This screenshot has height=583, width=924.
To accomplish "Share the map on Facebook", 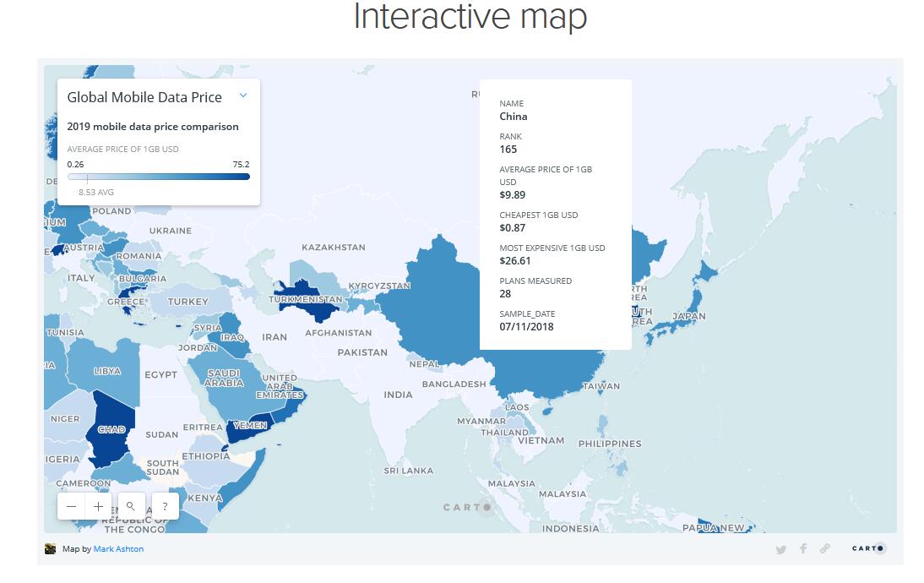I will click(803, 548).
